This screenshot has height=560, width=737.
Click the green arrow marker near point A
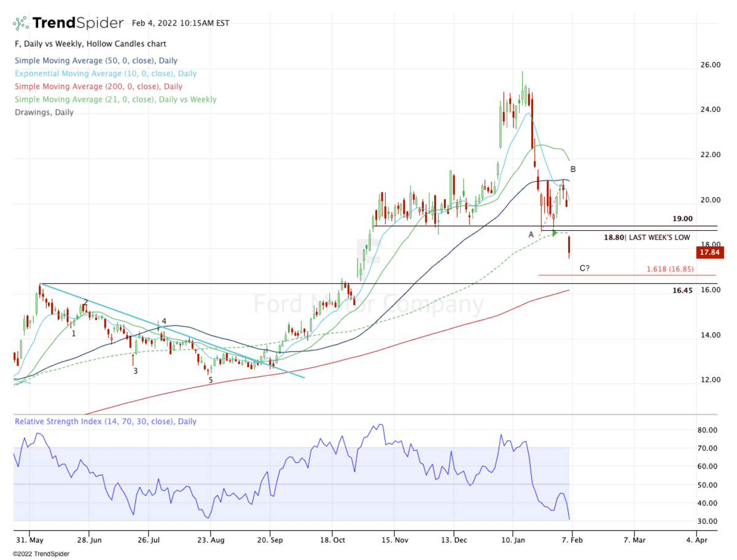pos(555,233)
